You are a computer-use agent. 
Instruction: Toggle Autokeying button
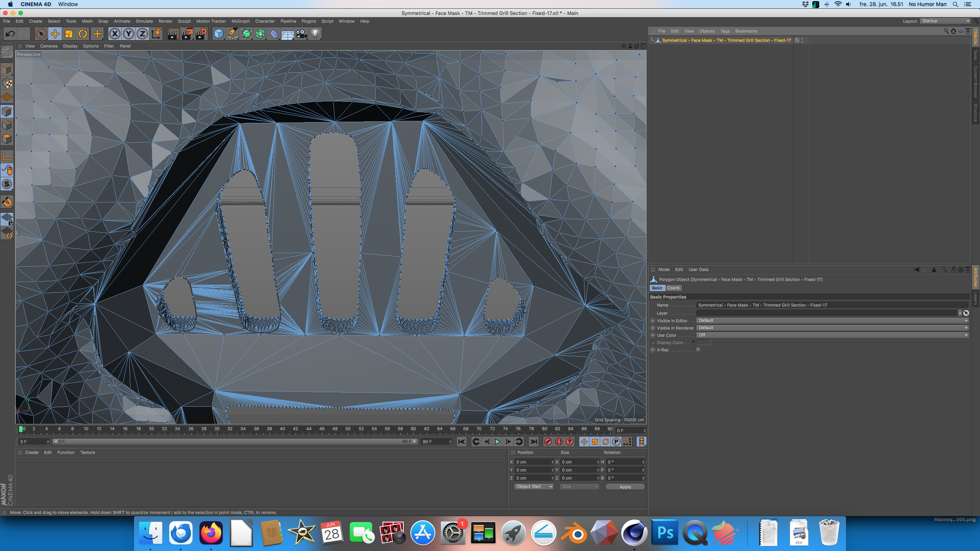click(x=559, y=442)
